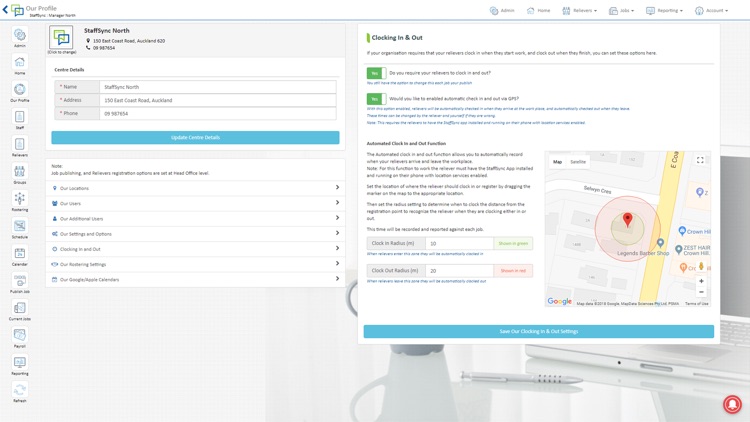Expand Clocking In and Out section
The image size is (750, 422).
tap(195, 249)
